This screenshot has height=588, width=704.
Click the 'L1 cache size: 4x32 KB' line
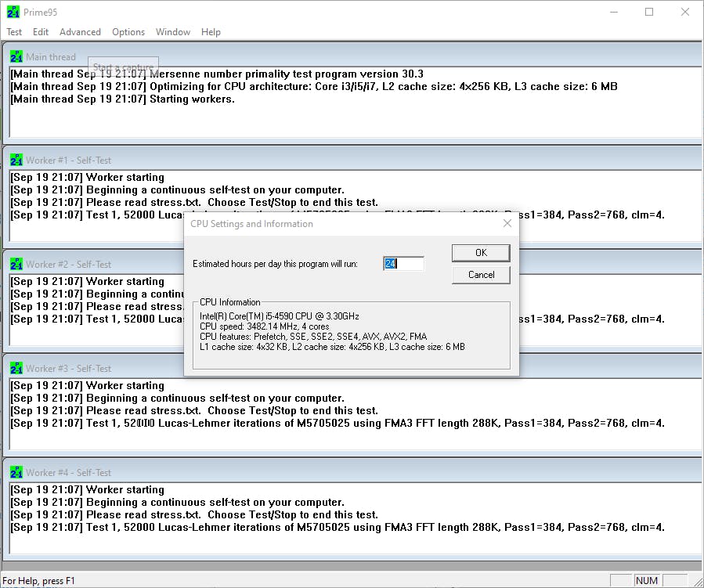point(332,347)
